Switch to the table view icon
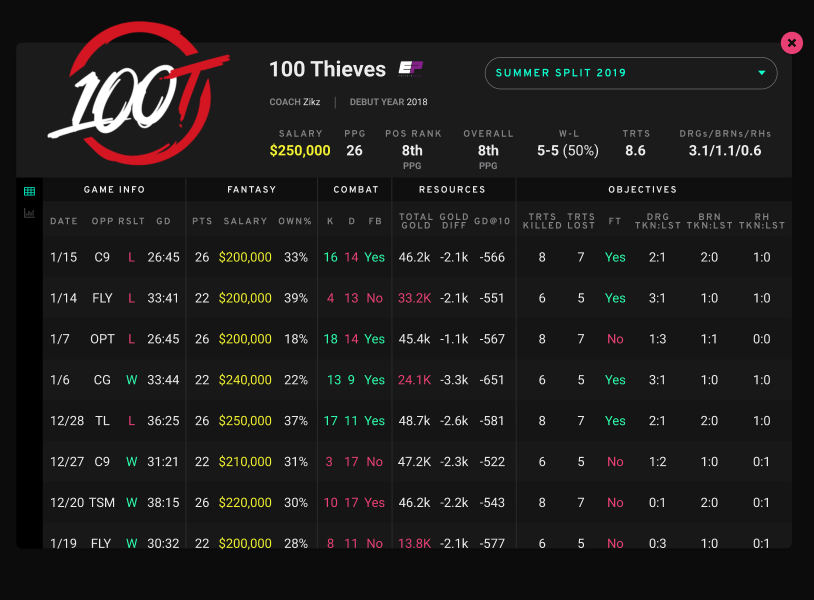 tap(30, 192)
